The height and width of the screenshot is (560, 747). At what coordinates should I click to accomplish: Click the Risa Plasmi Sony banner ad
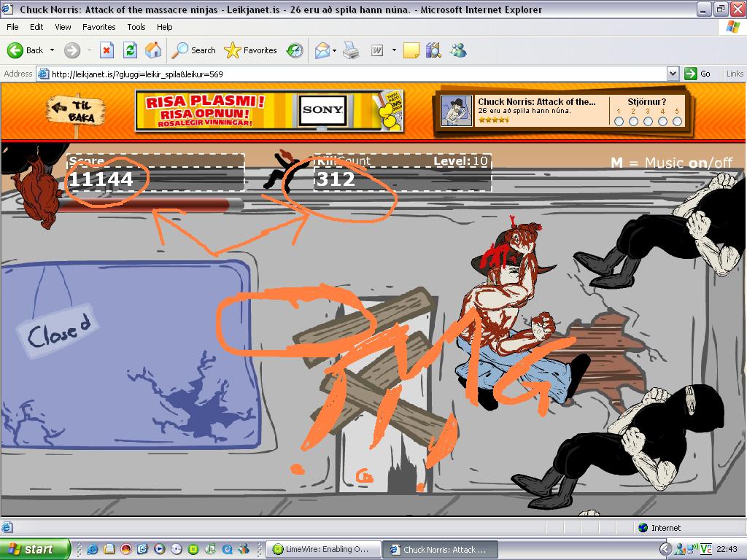[x=270, y=111]
